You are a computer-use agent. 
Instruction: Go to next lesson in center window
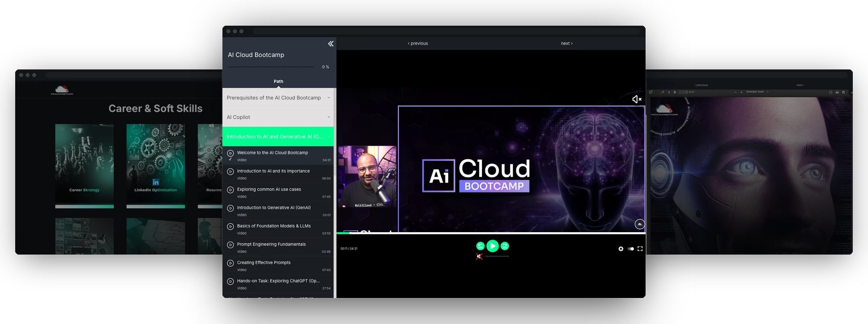(x=567, y=43)
